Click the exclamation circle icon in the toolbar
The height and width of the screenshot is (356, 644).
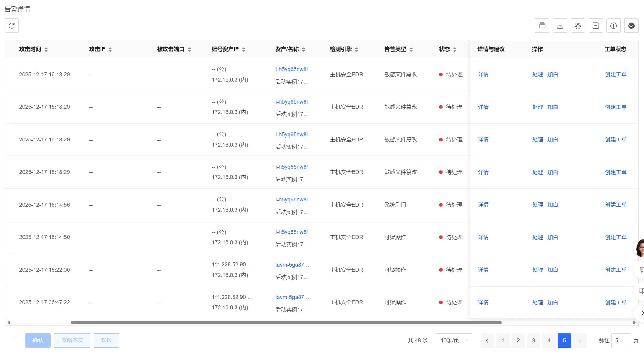(613, 25)
